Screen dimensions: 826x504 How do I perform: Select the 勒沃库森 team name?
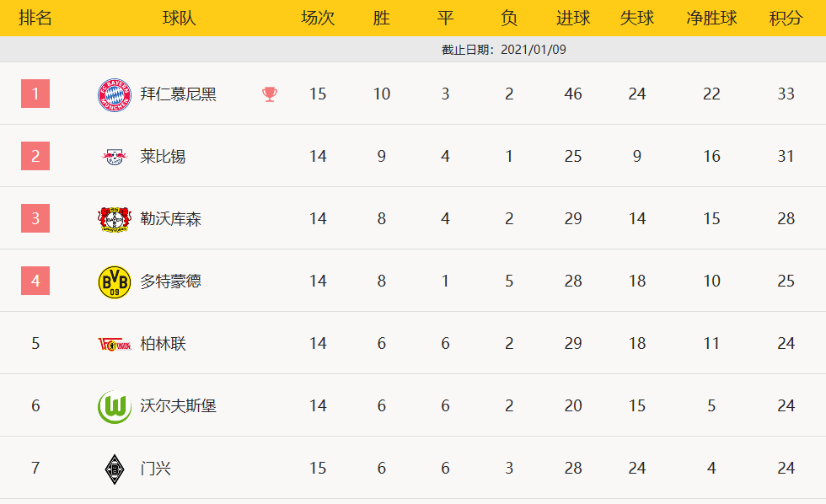[170, 219]
